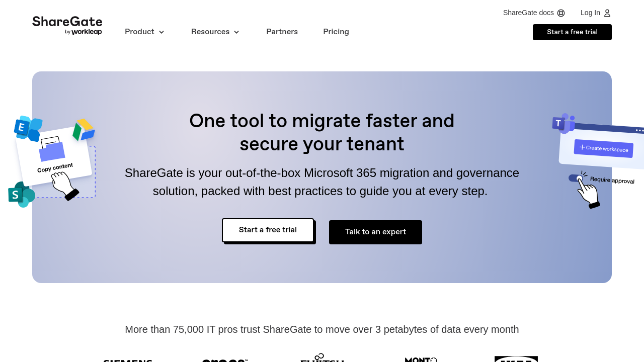Click the purple Microsoft Teams icon
This screenshot has width=644, height=362.
click(563, 123)
